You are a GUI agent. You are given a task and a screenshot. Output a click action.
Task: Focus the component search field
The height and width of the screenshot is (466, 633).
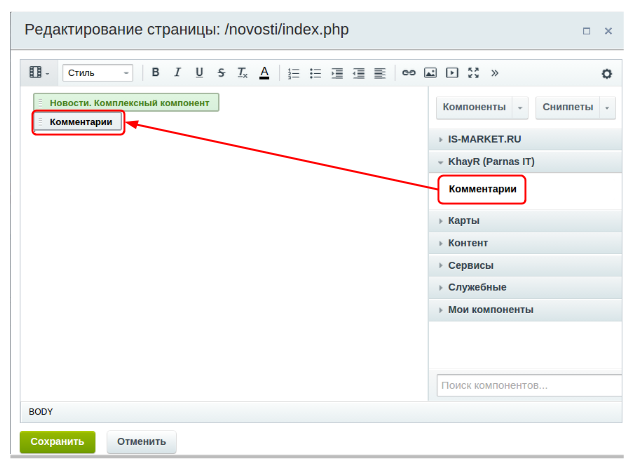coord(528,385)
